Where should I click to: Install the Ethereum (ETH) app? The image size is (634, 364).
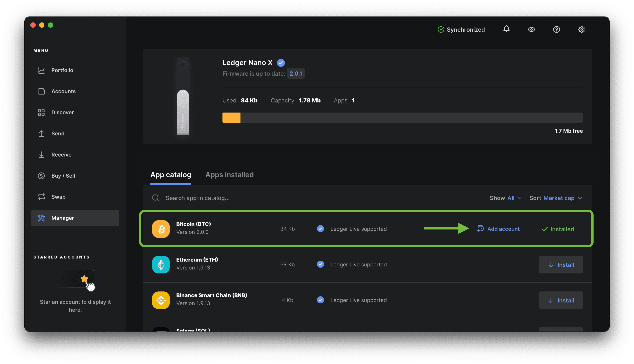click(561, 265)
